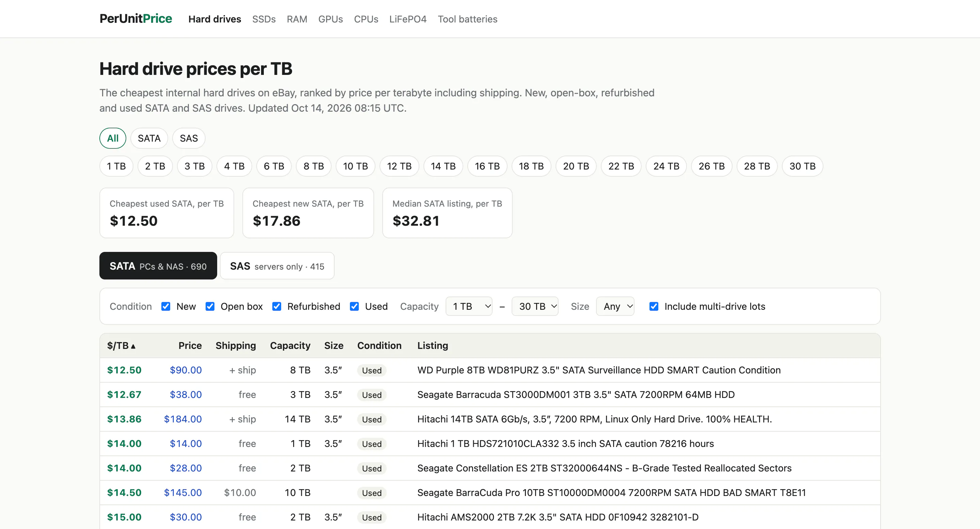The width and height of the screenshot is (980, 529).
Task: Open the Seagate Constellation ES 2TB listing
Action: point(604,468)
